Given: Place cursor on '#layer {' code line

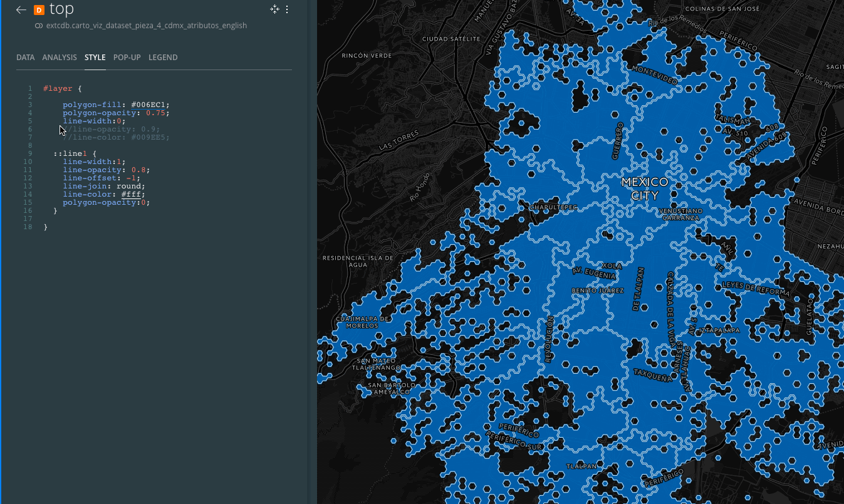Looking at the screenshot, I should (63, 88).
